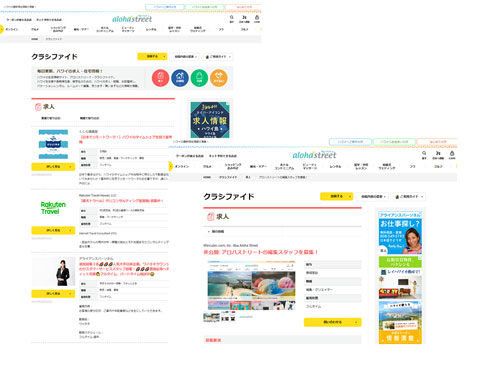Click orange outlined top button on detail page
The width and height of the screenshot is (494, 380).
pyautogui.click(x=437, y=142)
